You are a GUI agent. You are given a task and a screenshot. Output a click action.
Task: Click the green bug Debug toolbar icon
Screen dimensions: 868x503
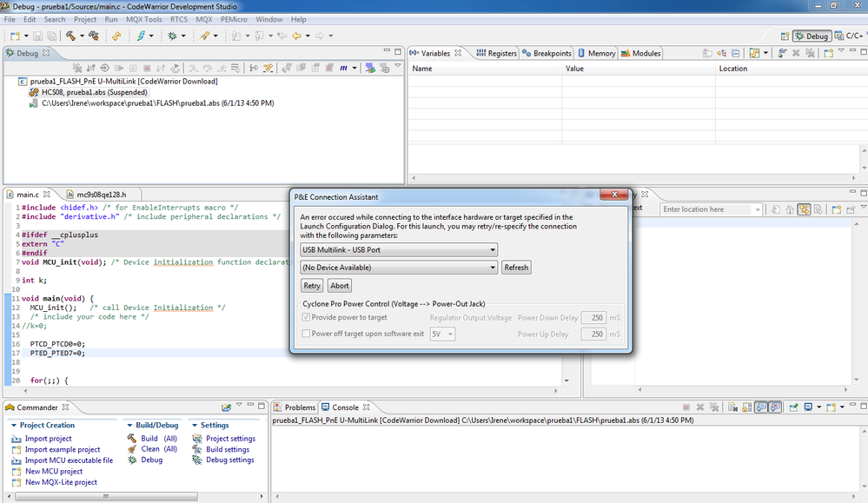172,36
